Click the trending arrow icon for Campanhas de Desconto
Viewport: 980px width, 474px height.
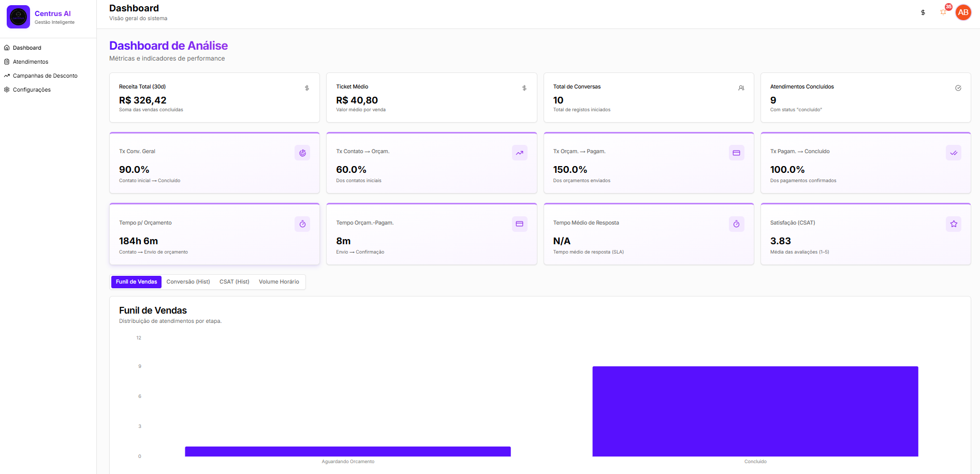point(7,75)
